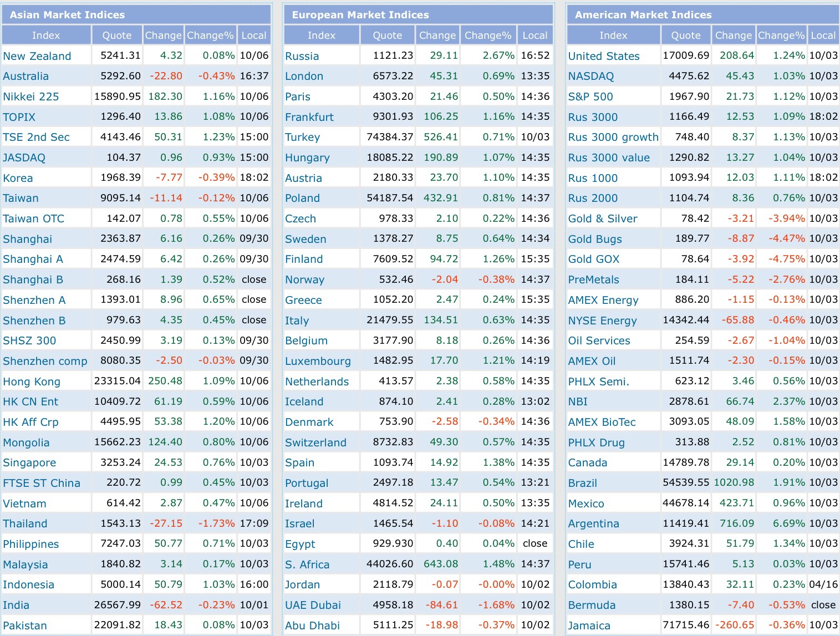840x636 pixels.
Task: Click Russia's change percent 2.67%
Action: coord(498,55)
